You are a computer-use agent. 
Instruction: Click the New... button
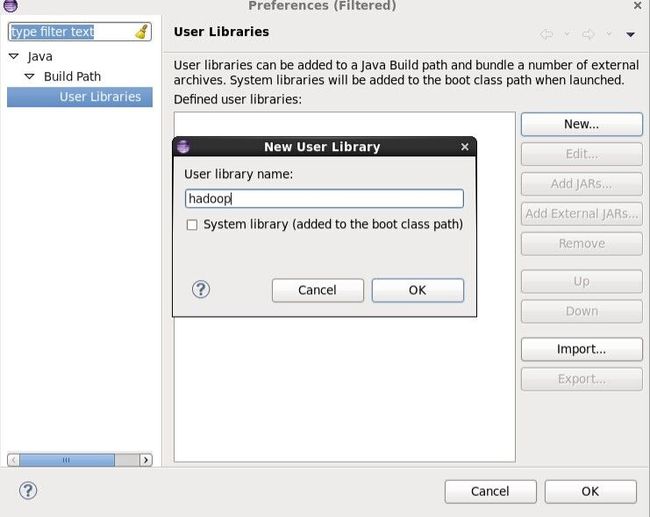point(582,124)
